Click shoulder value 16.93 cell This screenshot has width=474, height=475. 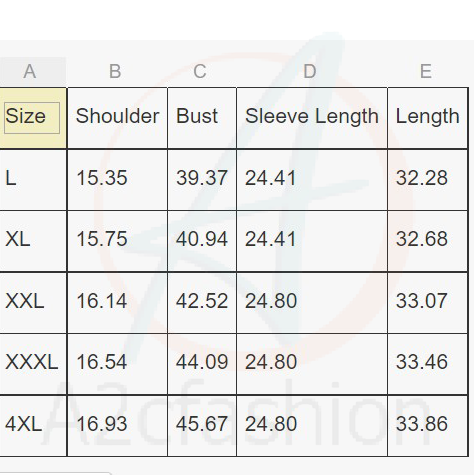pos(117,426)
